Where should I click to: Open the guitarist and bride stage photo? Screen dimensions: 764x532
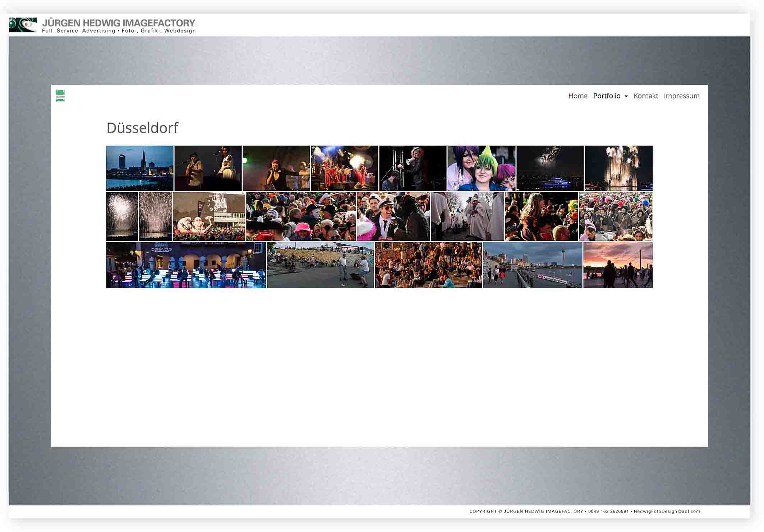(208, 168)
